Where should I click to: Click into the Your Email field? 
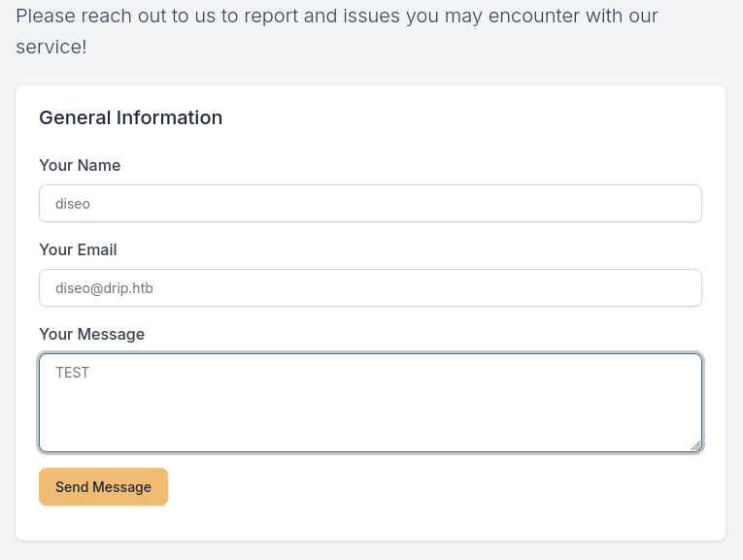370,288
